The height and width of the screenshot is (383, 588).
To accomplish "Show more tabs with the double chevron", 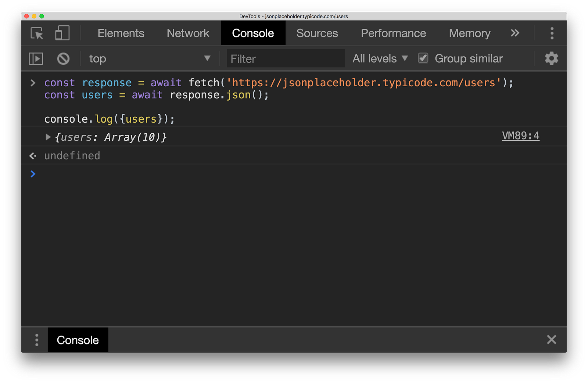I will pyautogui.click(x=515, y=33).
